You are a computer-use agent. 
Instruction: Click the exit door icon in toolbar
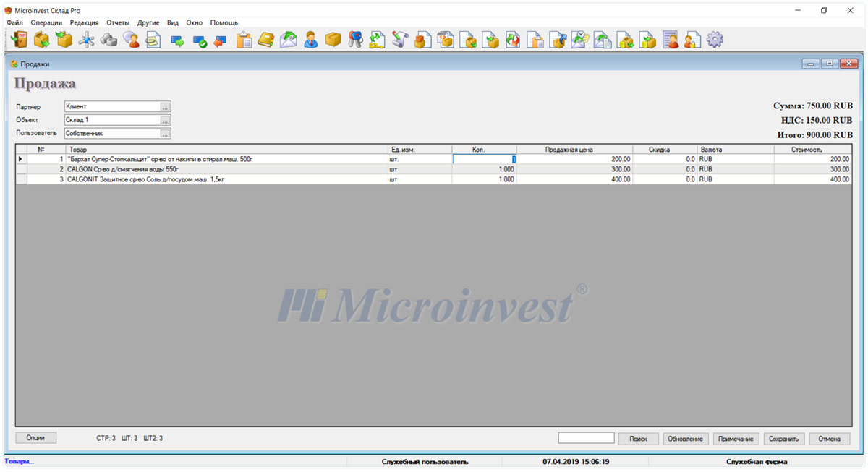(19, 40)
